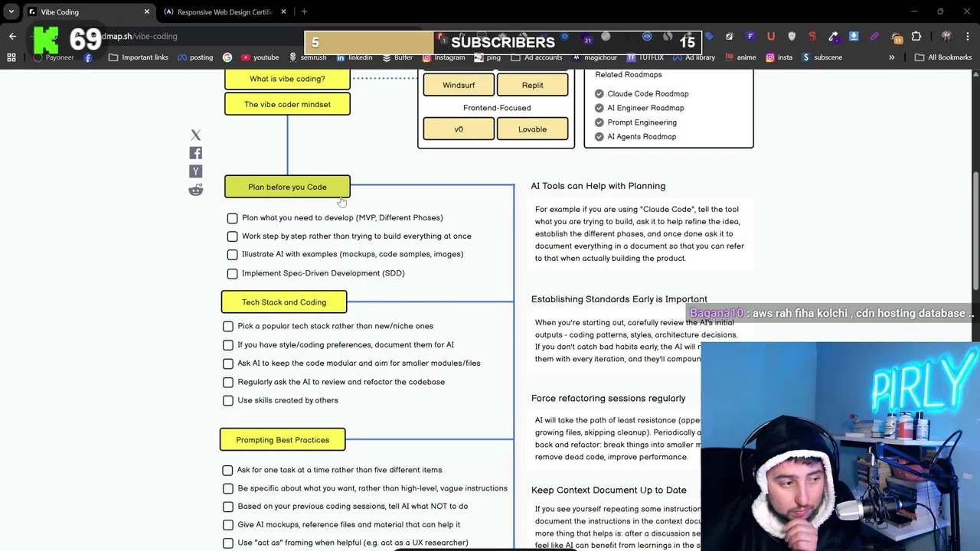980x551 pixels.
Task: Check 'Plan what you need to develop'
Action: click(232, 218)
